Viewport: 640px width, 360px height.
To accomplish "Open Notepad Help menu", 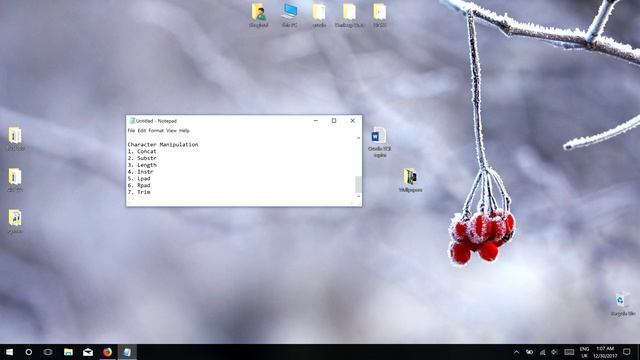I will (x=184, y=131).
